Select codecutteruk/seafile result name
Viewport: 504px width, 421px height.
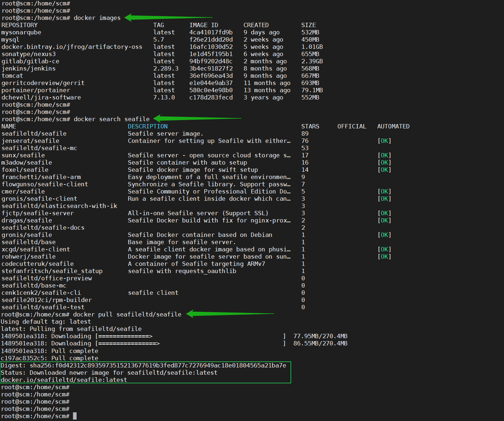(x=38, y=264)
